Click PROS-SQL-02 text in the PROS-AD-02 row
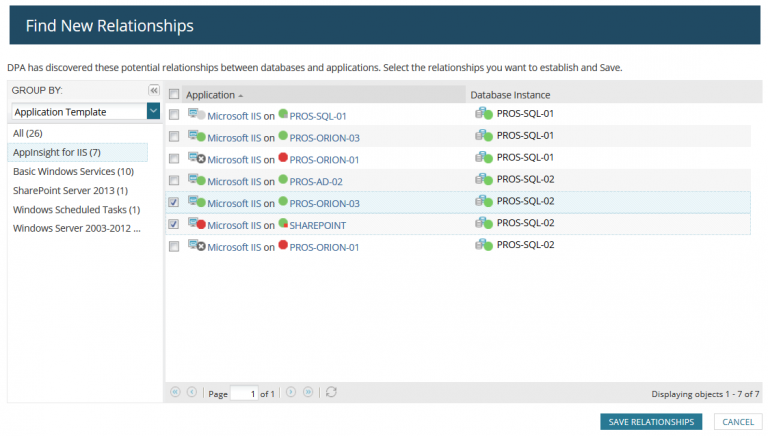The height and width of the screenshot is (436, 768). click(526, 179)
